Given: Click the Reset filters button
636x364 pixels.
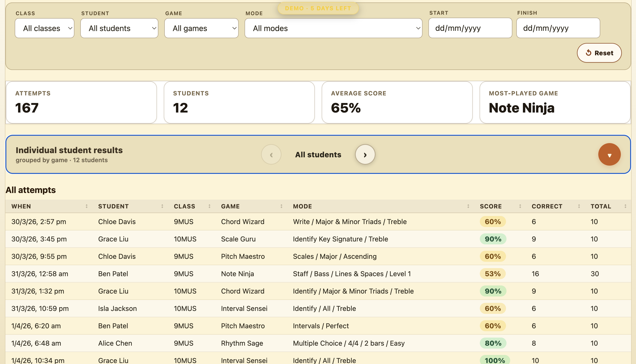Looking at the screenshot, I should [599, 53].
